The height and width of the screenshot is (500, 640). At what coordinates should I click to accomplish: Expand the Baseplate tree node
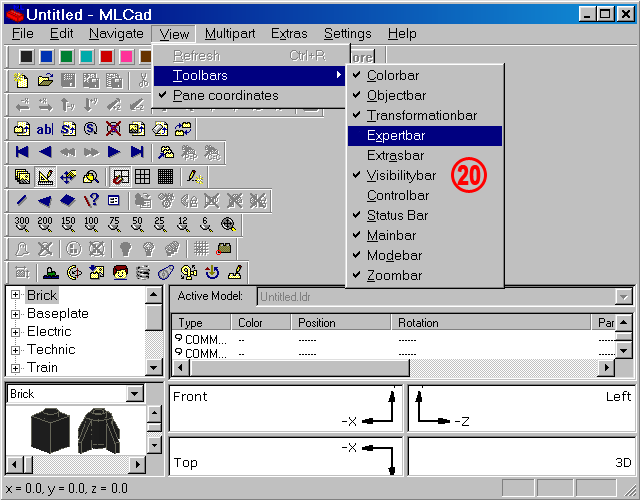pyautogui.click(x=16, y=313)
